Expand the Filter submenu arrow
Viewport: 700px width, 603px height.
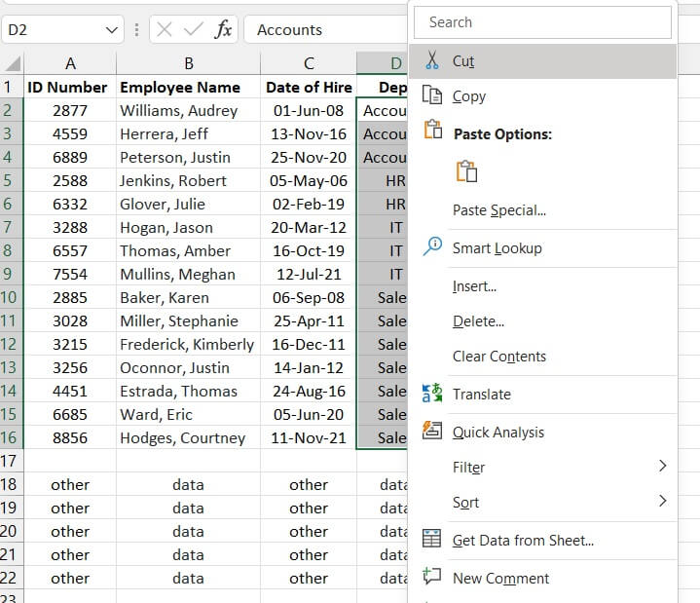(x=662, y=467)
